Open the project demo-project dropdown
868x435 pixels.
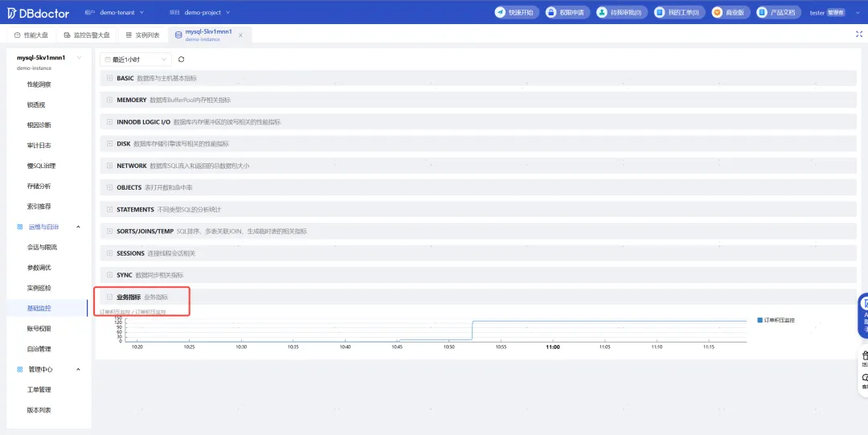tap(207, 12)
